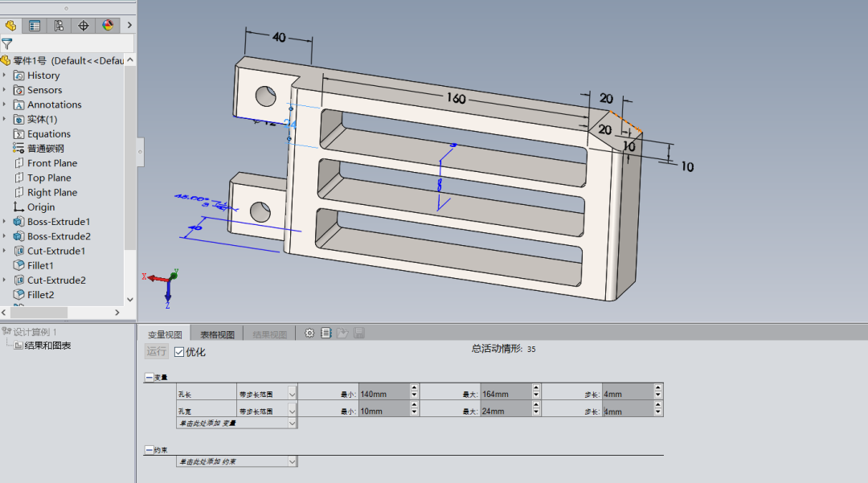Click the feature tree filter funnel icon
The image size is (868, 483).
6,43
